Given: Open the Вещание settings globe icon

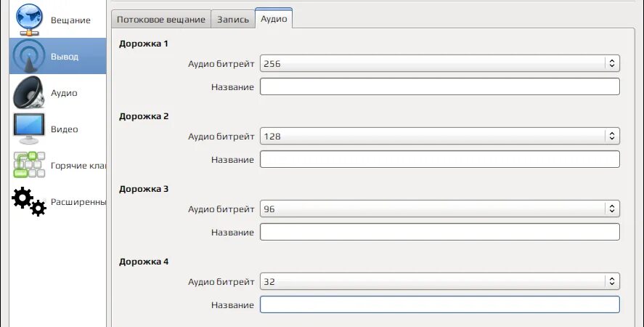Looking at the screenshot, I should pyautogui.click(x=29, y=20).
